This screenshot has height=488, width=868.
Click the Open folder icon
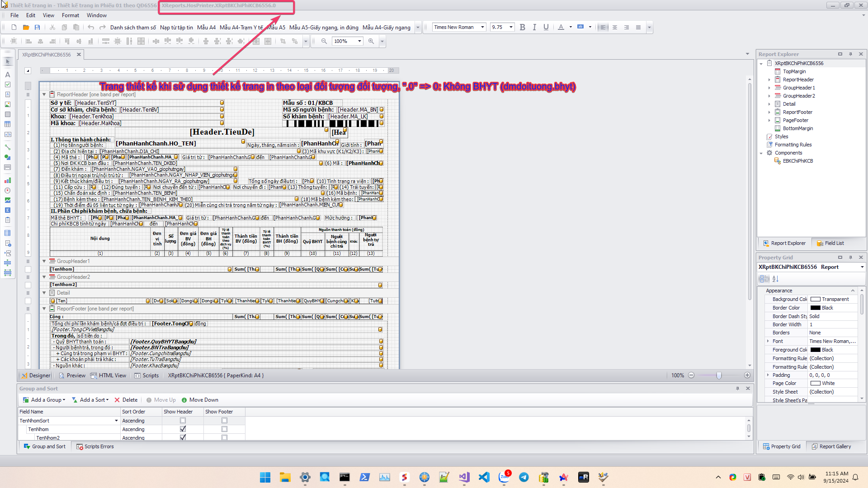26,28
